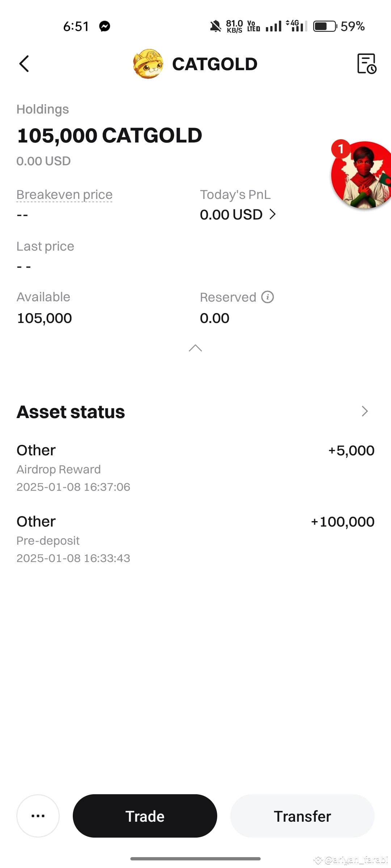391x868 pixels.
Task: Tap the bottom home gesture bar
Action: click(x=195, y=859)
